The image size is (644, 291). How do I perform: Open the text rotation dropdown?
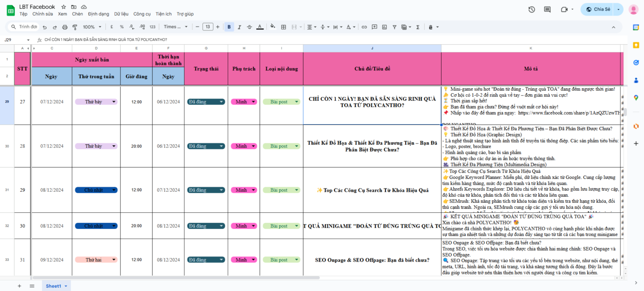coord(350,27)
